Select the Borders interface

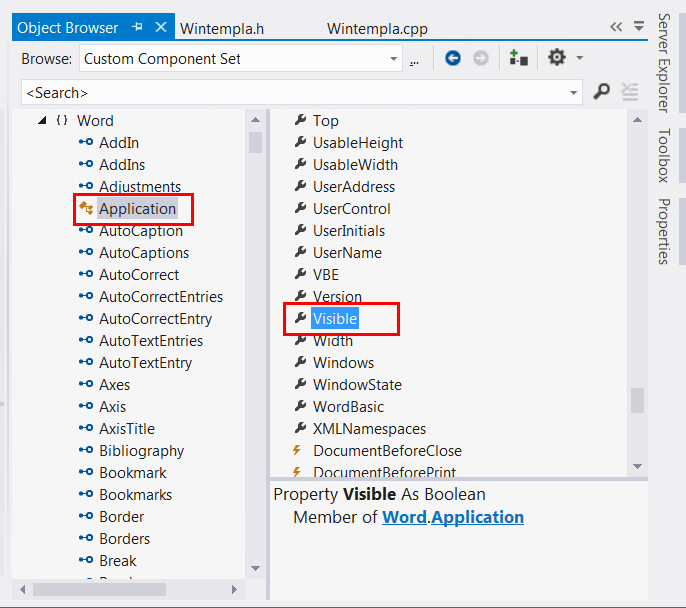pos(124,538)
